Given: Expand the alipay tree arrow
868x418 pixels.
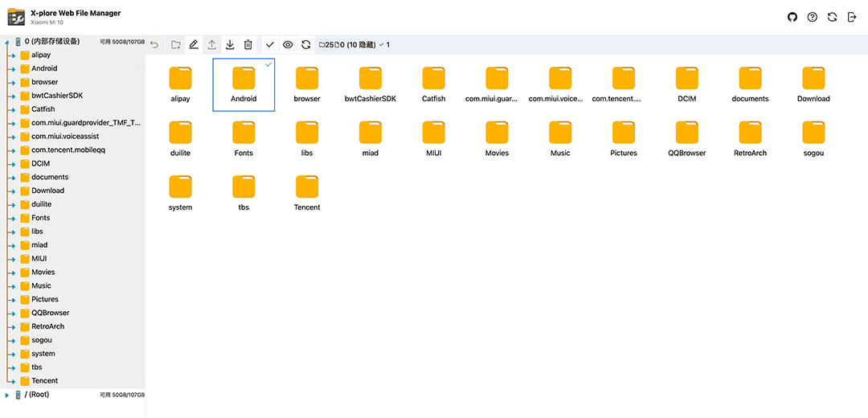Looking at the screenshot, I should pos(14,55).
